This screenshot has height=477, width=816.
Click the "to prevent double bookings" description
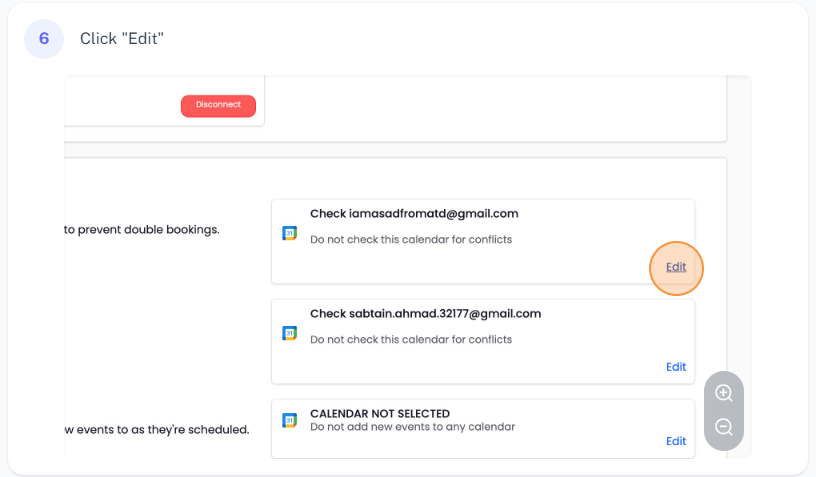click(141, 229)
